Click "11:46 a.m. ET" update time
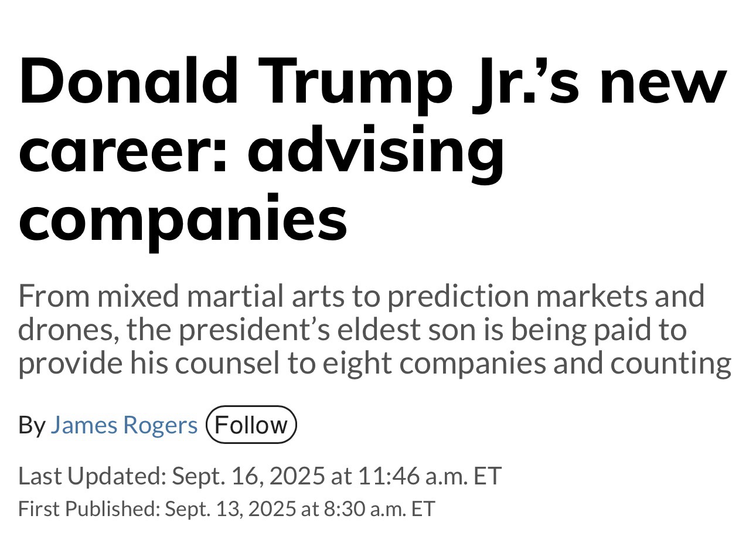The height and width of the screenshot is (546, 756). (430, 476)
